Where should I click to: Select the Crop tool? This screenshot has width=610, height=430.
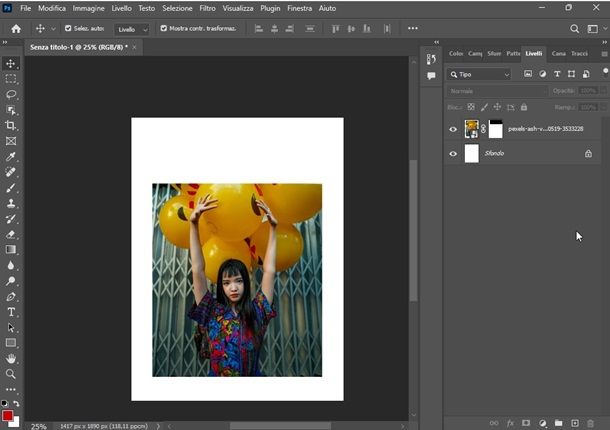11,125
